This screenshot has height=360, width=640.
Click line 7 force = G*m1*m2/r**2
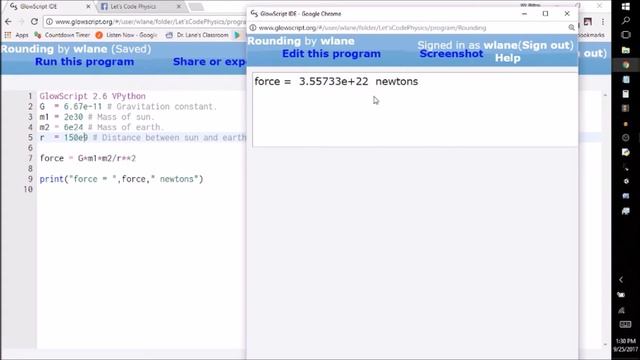point(88,158)
